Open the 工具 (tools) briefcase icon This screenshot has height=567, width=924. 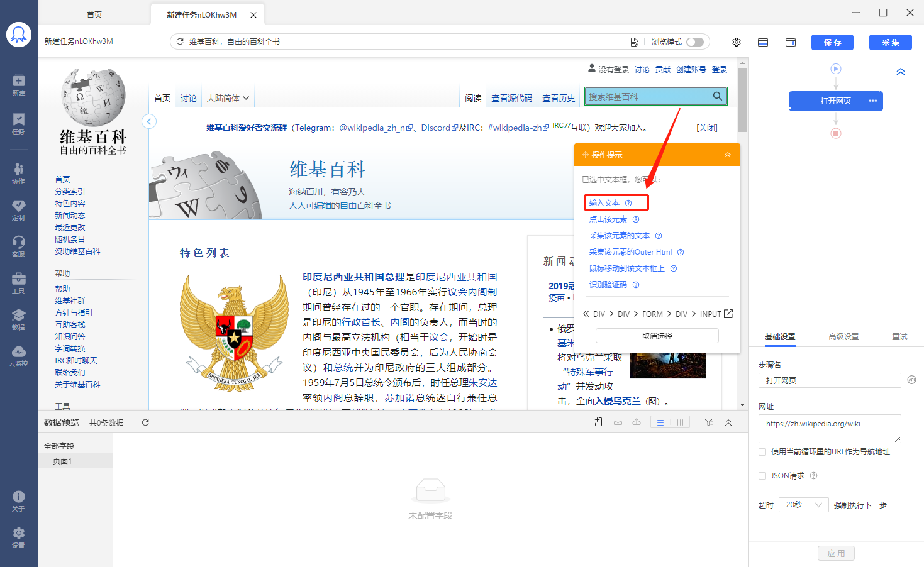click(19, 283)
